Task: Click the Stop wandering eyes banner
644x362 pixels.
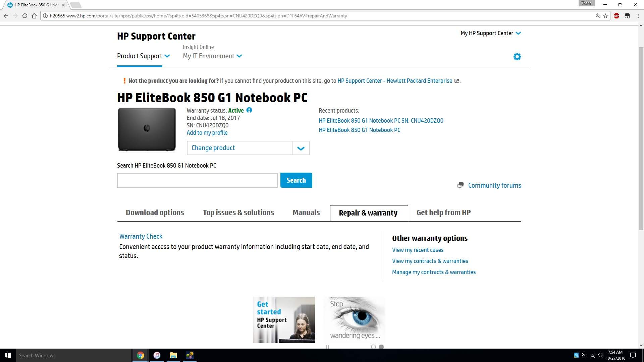Action: point(355,320)
